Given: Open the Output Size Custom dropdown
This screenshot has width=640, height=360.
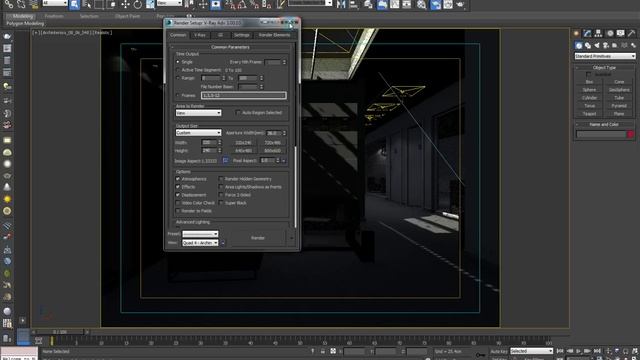Looking at the screenshot, I should 198,133.
